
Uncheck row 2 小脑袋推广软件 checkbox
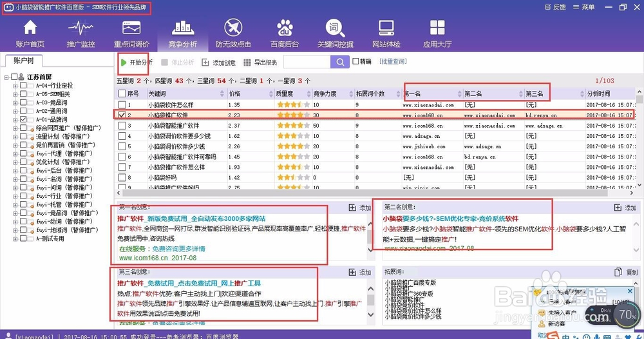coord(122,115)
